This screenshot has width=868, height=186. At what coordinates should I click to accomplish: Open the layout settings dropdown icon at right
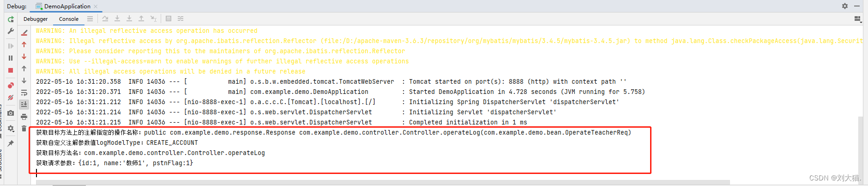point(858,19)
